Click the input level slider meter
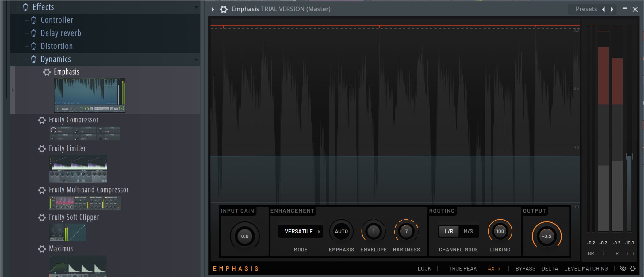Screen dimensions: 644x277 coord(629,193)
